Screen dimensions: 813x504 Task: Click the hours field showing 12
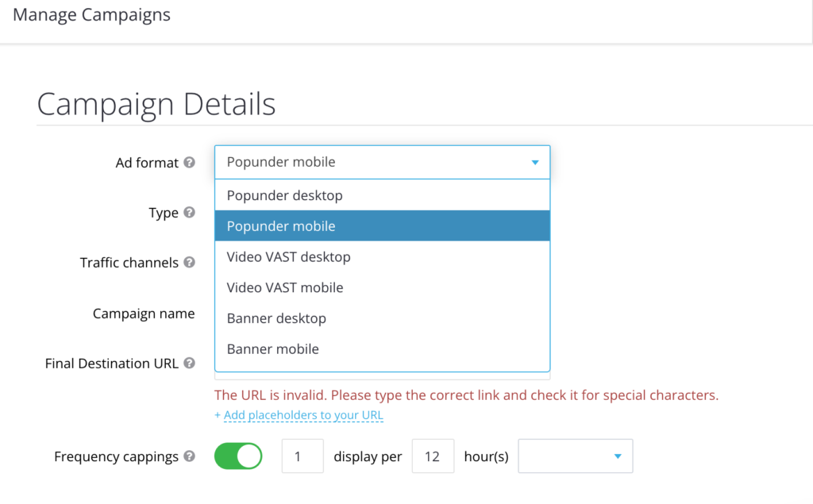pos(433,456)
